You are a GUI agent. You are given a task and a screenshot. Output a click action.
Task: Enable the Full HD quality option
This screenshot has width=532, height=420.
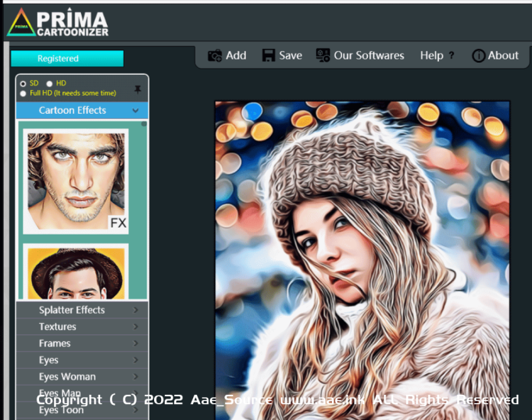[23, 93]
